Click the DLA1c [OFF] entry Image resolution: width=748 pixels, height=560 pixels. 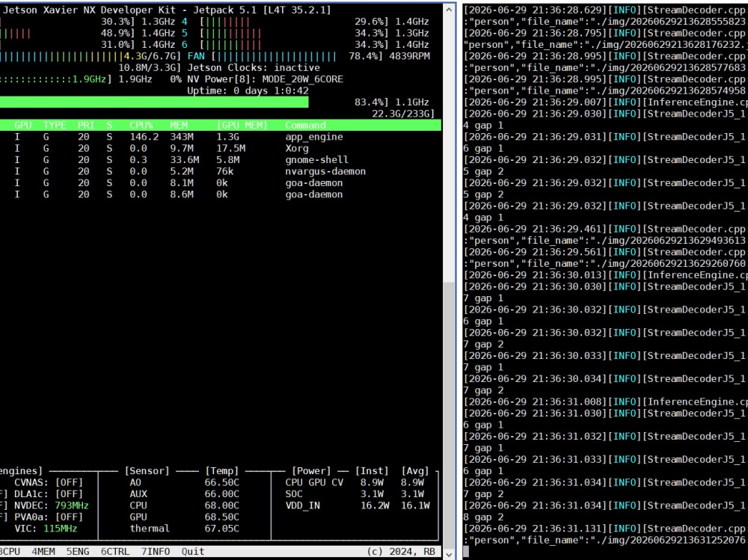point(49,494)
